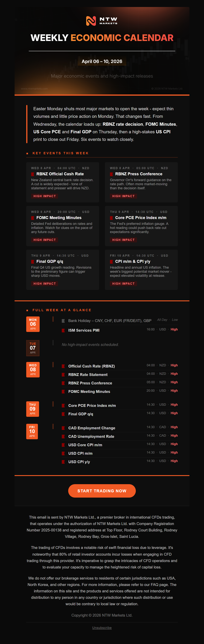Click the 'Major economic events and high-impact releases' subtitle
This screenshot has width=204, height=644.
[102, 76]
